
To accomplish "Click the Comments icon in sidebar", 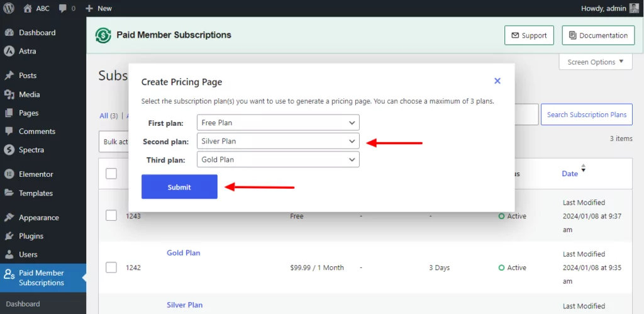I will tap(9, 132).
